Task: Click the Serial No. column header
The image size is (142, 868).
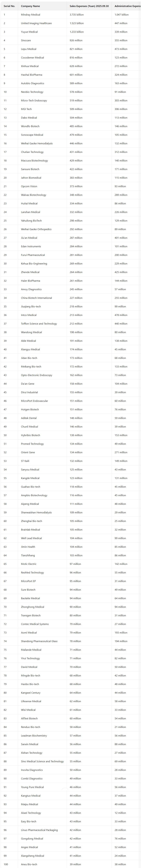Action: pyautogui.click(x=9, y=6)
